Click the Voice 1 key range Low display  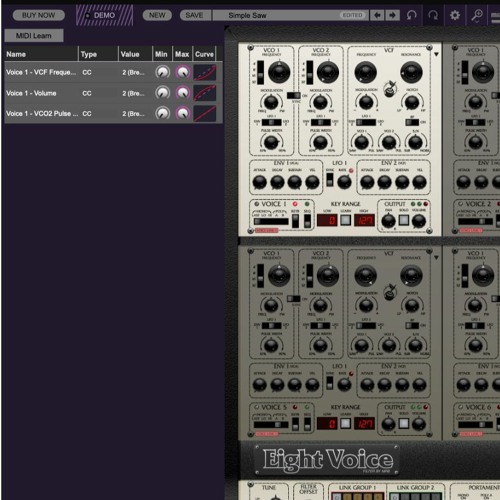click(x=327, y=220)
